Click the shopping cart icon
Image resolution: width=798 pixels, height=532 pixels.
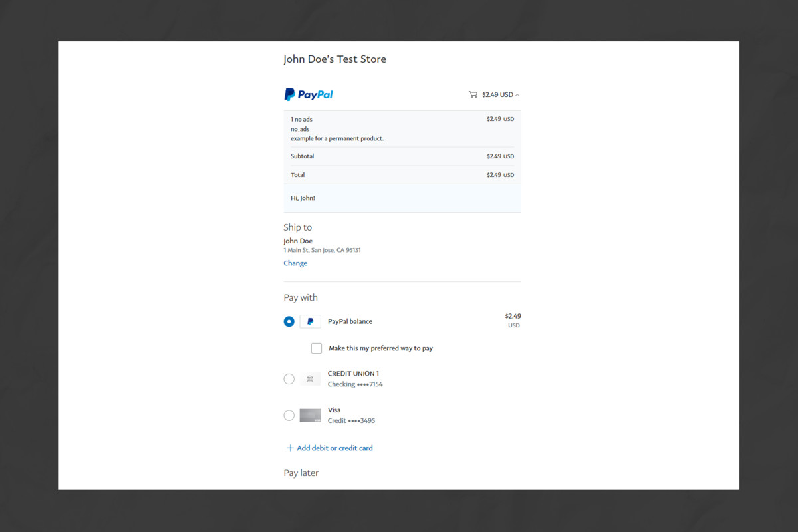pos(473,94)
